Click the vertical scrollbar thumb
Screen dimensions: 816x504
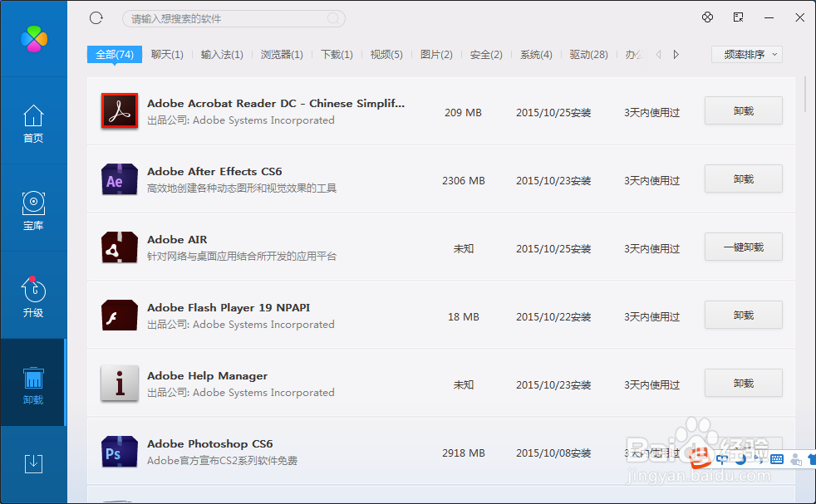tap(805, 94)
